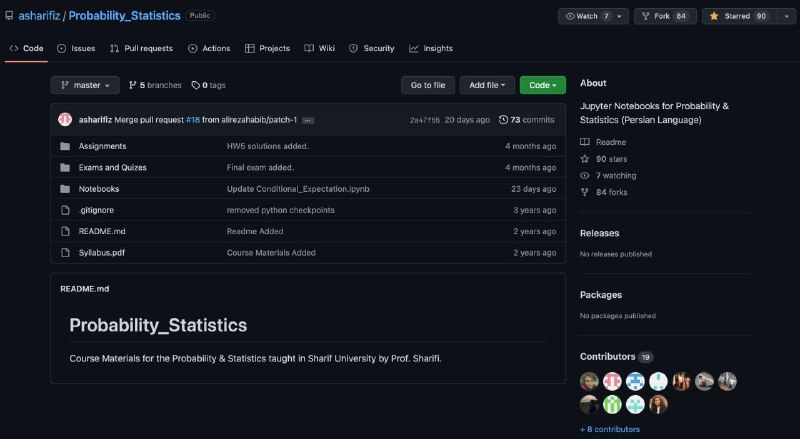Open the 'Readme Added' commit message
800x439 pixels.
click(255, 231)
